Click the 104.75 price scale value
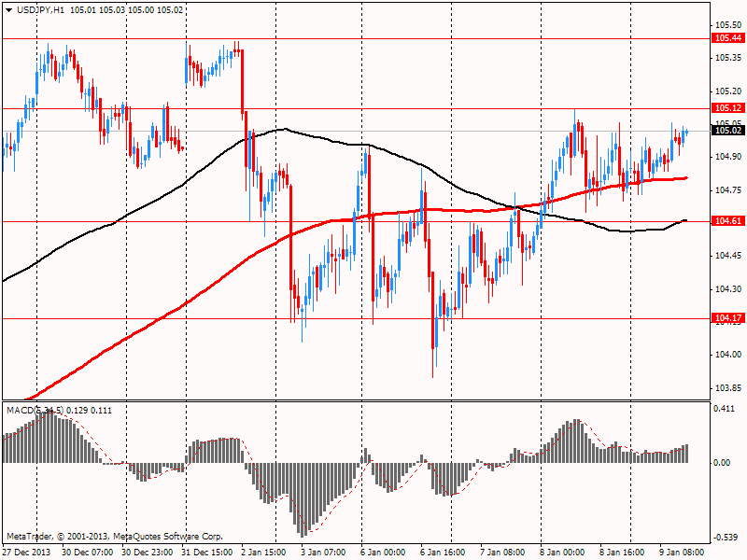The width and height of the screenshot is (747, 560). [x=728, y=190]
